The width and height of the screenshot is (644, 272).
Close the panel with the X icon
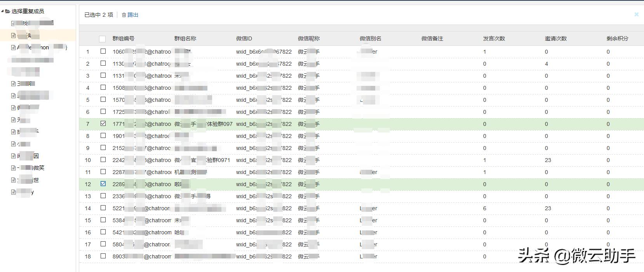pyautogui.click(x=636, y=14)
